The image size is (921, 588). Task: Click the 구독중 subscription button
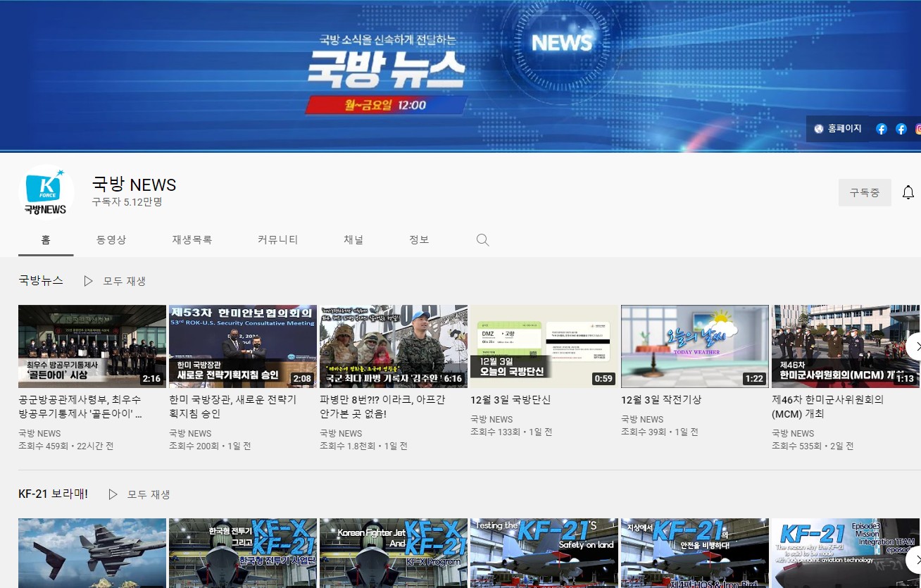point(865,192)
